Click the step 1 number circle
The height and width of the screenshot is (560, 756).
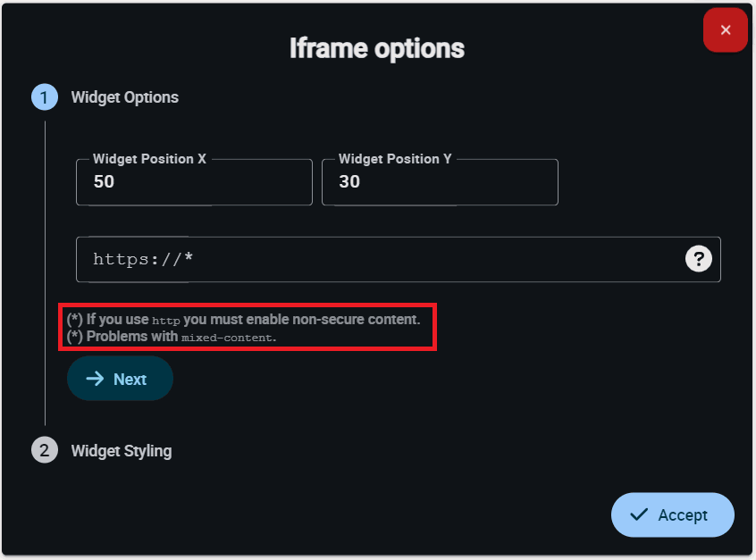(x=45, y=97)
